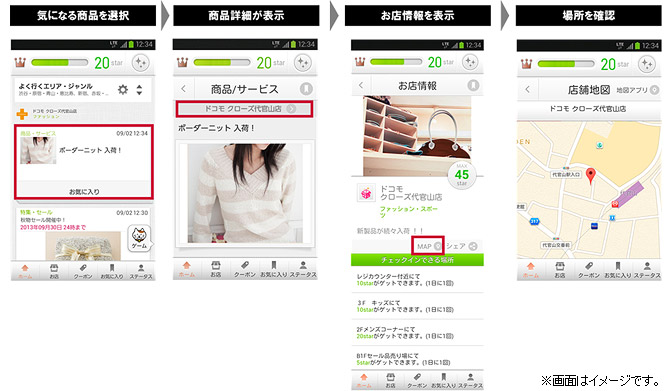This screenshot has width=672, height=391.
Task: Switch to クーポン tab on first screen
Action: coord(83,271)
